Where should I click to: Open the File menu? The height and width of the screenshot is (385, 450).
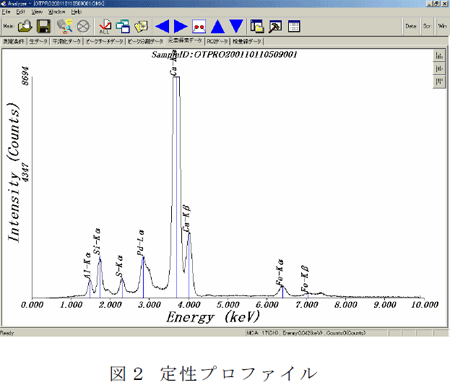6,12
